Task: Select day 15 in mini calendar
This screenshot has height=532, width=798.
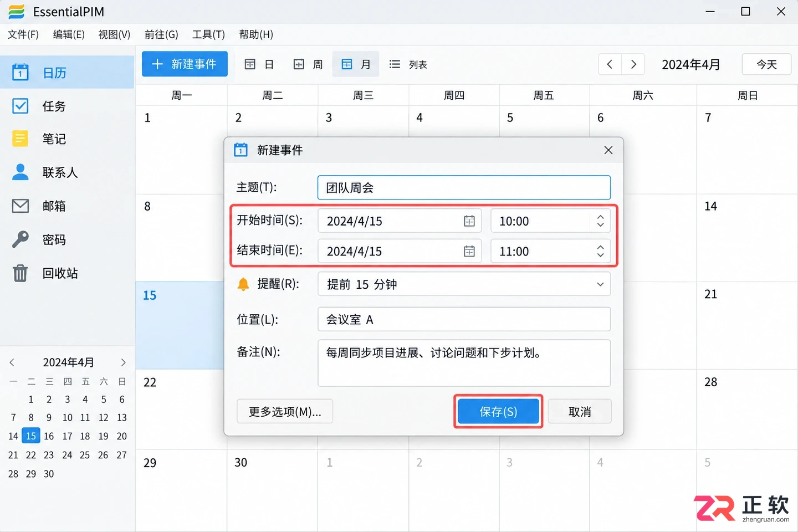Action: (x=31, y=436)
